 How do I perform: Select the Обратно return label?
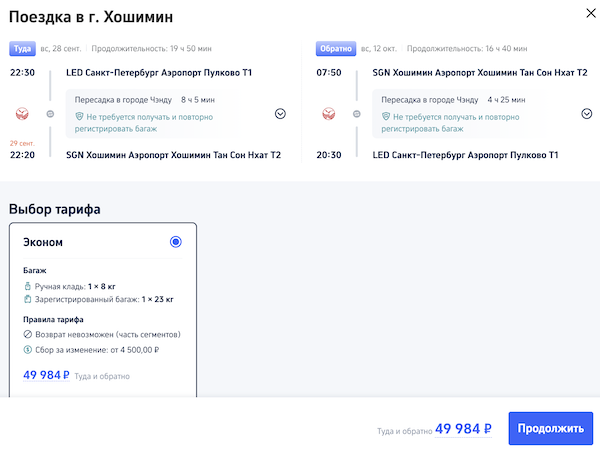[332, 48]
